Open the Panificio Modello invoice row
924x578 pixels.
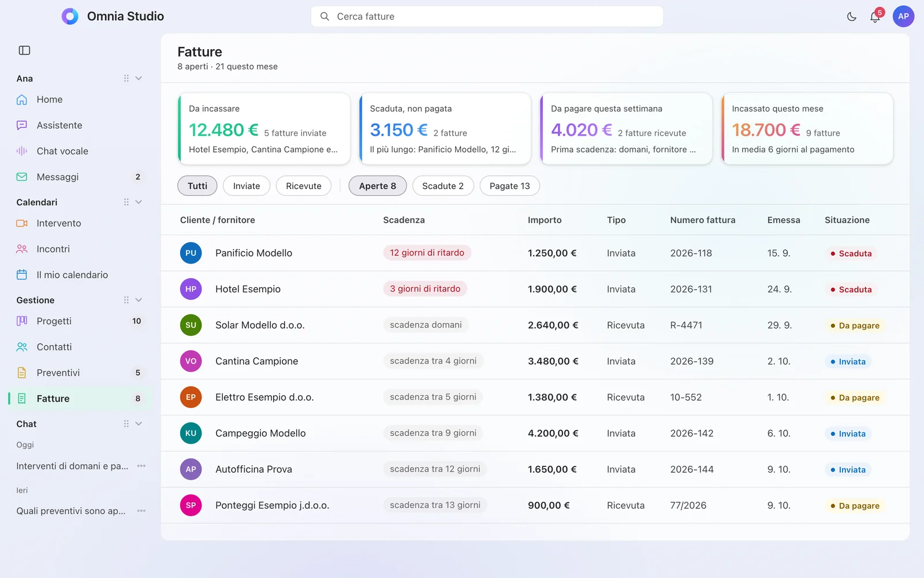click(535, 253)
